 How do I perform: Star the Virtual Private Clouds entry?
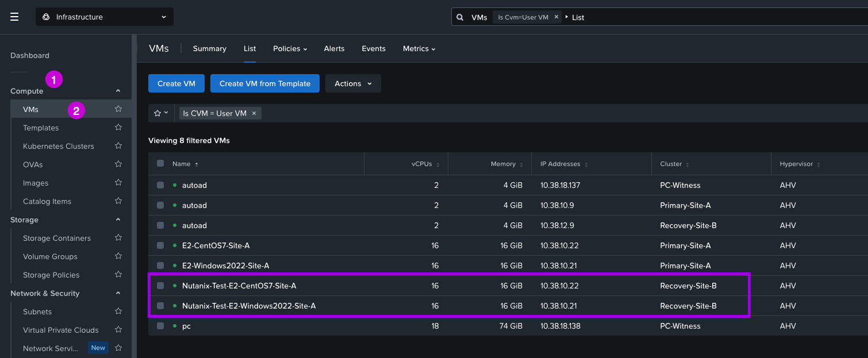pos(118,329)
